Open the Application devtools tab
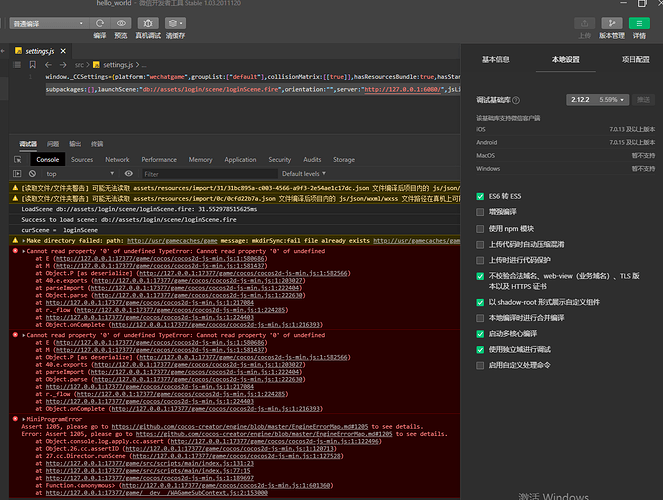This screenshot has height=500, width=663. 240,159
